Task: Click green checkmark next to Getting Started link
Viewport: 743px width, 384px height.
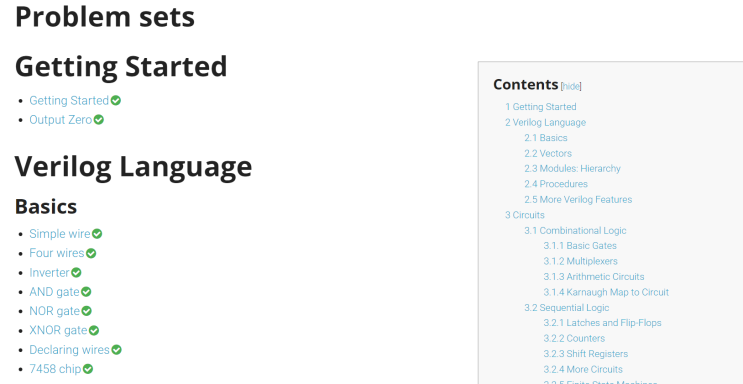Action: tap(116, 101)
